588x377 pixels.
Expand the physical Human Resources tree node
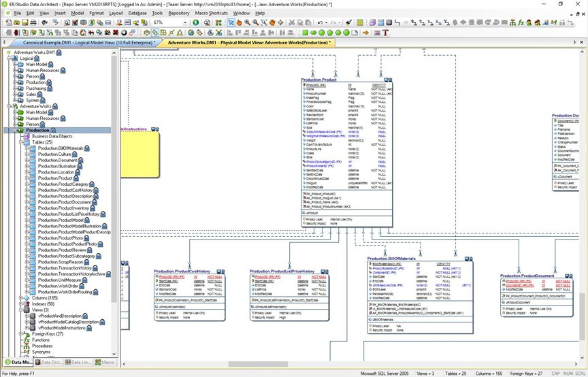[x=15, y=118]
